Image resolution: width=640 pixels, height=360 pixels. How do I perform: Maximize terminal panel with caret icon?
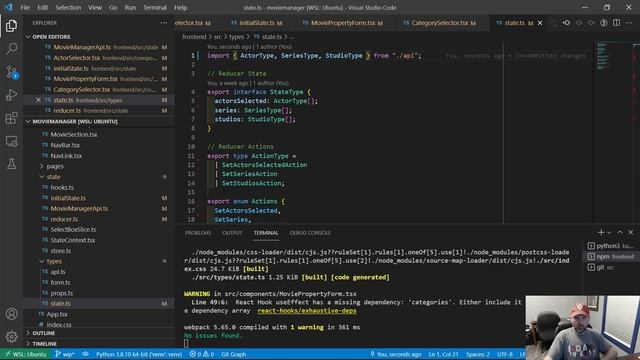pos(620,232)
